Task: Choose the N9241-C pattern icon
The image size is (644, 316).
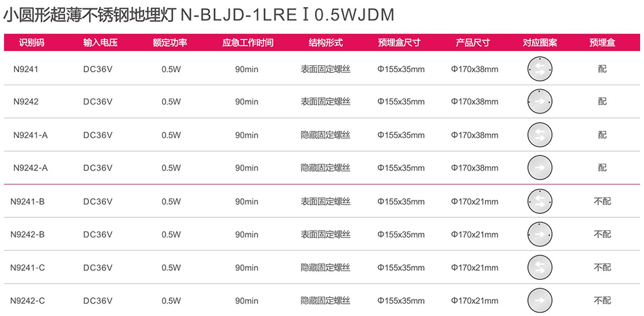Action: tap(540, 268)
